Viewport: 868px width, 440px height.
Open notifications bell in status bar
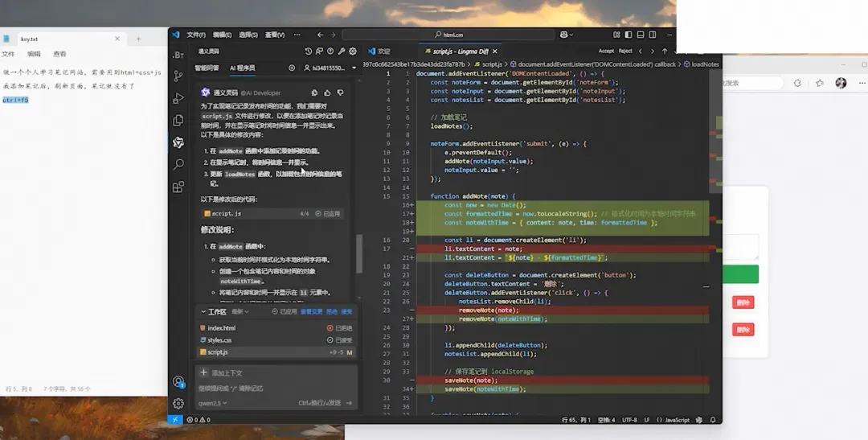[712, 420]
